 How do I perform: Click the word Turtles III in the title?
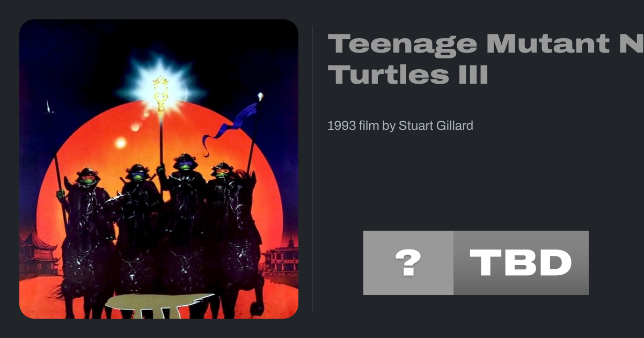coord(408,74)
